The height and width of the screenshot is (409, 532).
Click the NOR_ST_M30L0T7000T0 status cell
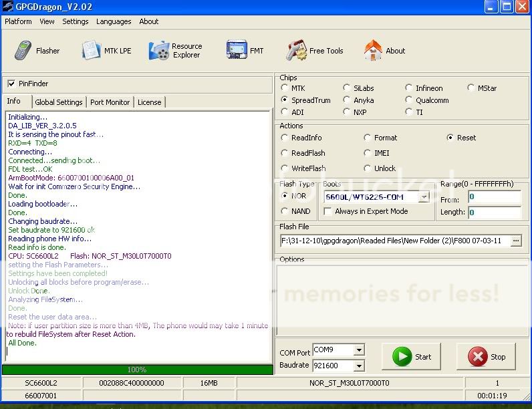tap(350, 383)
